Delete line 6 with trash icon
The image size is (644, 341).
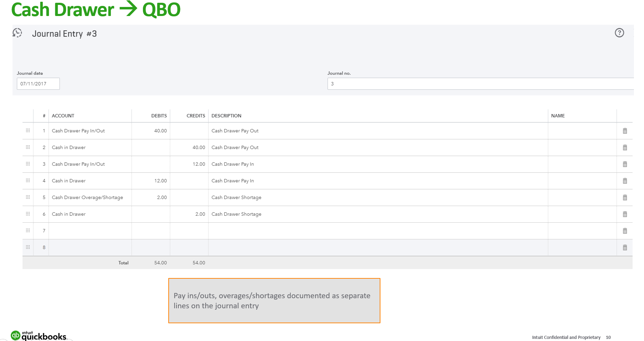(x=625, y=214)
